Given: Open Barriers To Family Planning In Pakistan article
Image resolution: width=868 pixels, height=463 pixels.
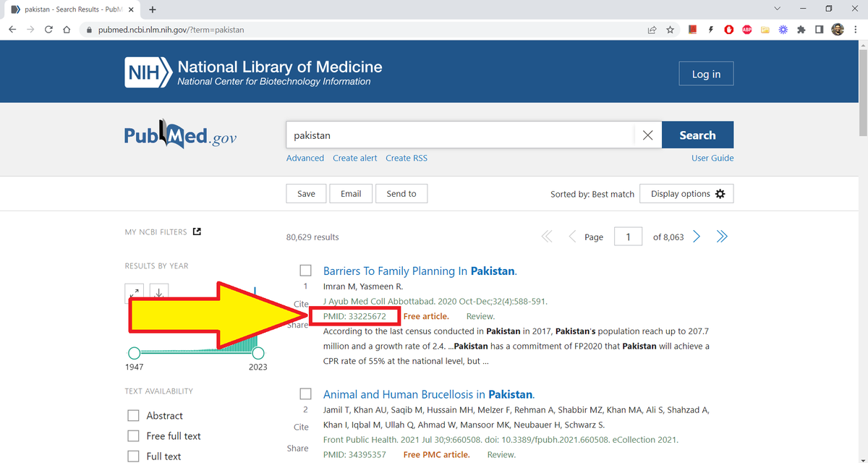Looking at the screenshot, I should pyautogui.click(x=420, y=271).
